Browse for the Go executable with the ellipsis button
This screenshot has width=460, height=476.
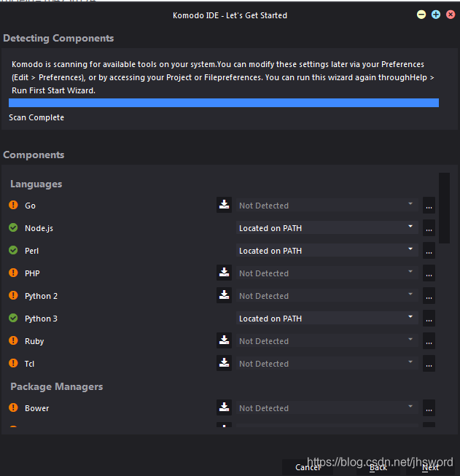click(x=429, y=206)
